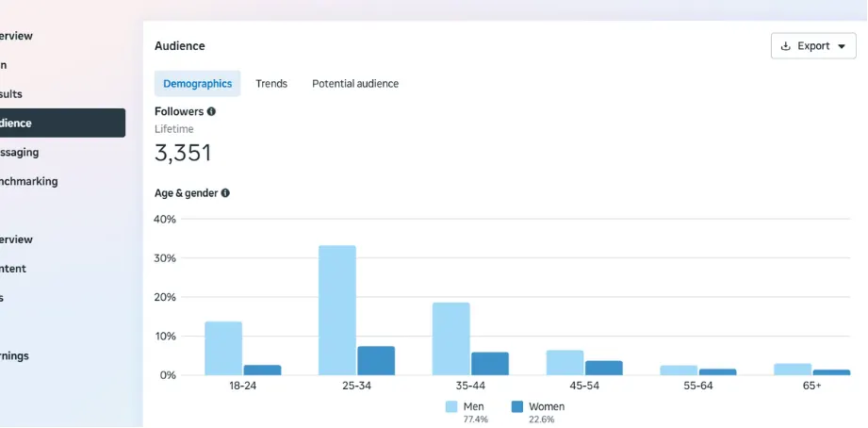868x428 pixels.
Task: Click the 18-24 axis label
Action: tap(242, 386)
